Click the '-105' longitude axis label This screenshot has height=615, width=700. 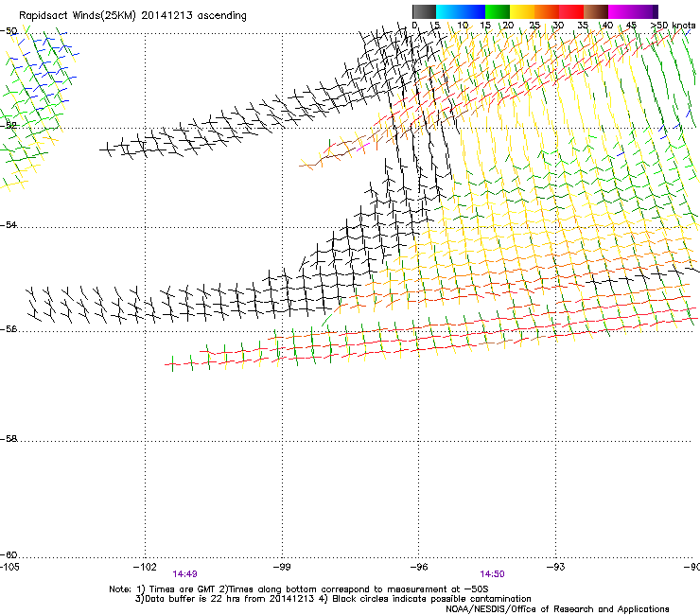[x=9, y=567]
